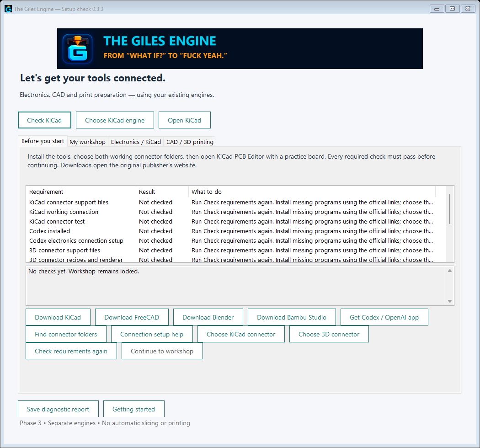
Task: Click the Check KiCad button
Action: click(44, 120)
